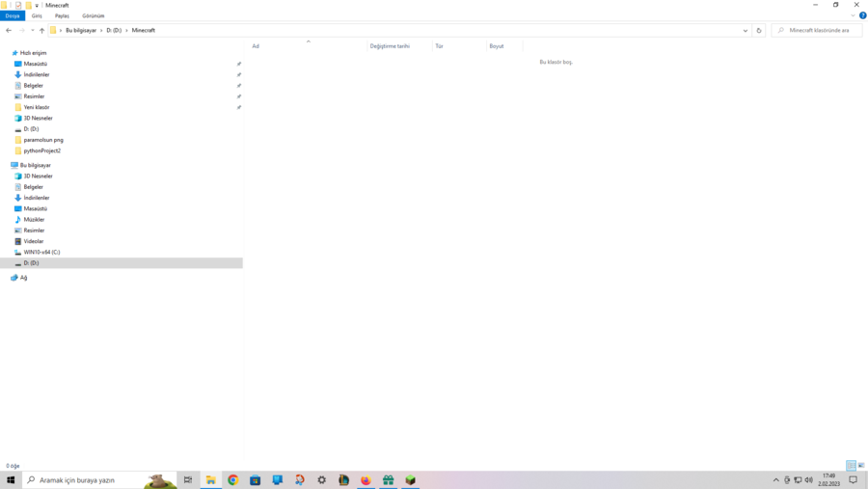
Task: Select Hızlı erişim in navigation pane
Action: click(x=33, y=53)
